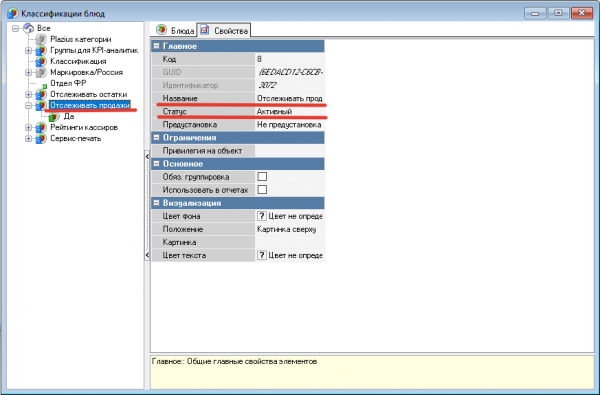Click the Отслеживать остатки icon
600x395 pixels.
(x=41, y=94)
